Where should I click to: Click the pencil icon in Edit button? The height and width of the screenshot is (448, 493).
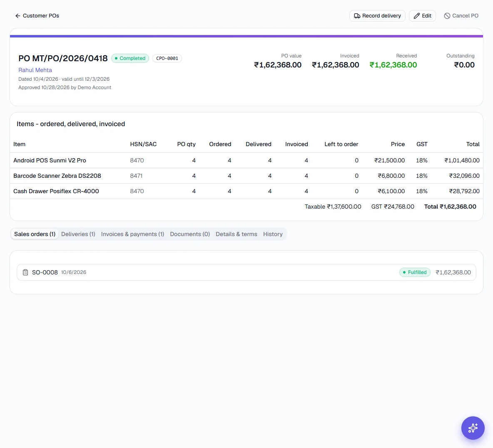417,16
